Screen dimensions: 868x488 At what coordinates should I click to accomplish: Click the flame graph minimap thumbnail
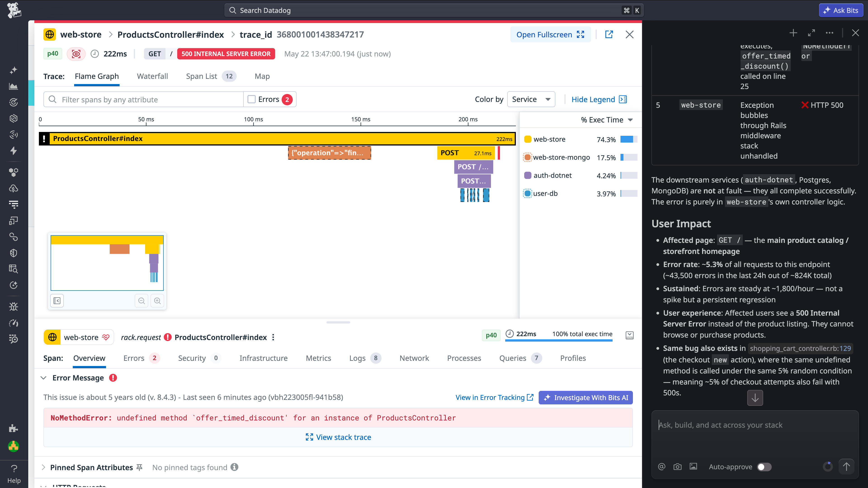click(107, 263)
